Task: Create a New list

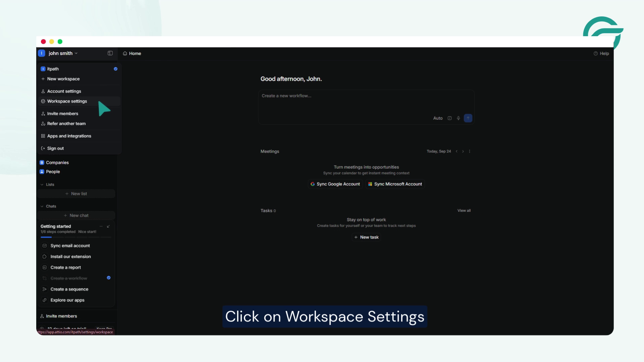Action: click(x=76, y=194)
